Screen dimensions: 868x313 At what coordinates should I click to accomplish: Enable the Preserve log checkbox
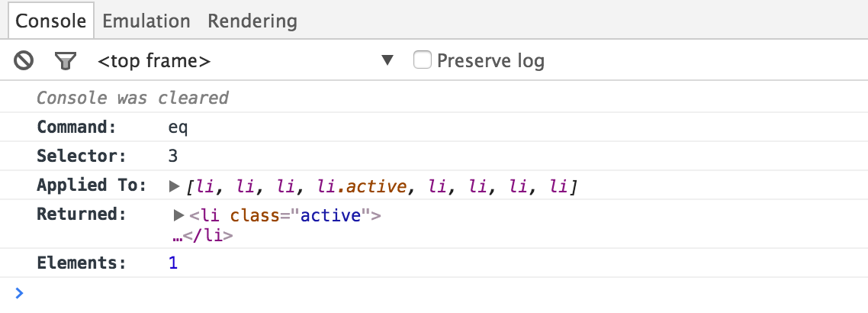point(423,60)
